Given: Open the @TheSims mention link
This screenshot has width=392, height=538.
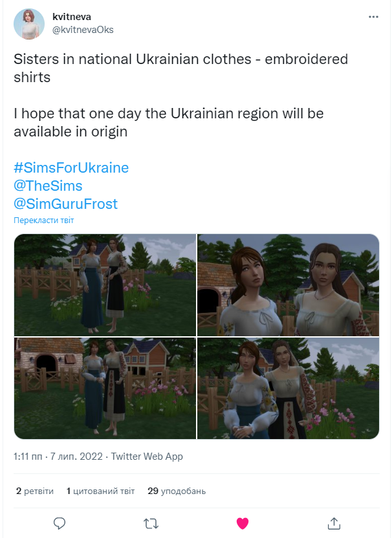Looking at the screenshot, I should (x=48, y=186).
